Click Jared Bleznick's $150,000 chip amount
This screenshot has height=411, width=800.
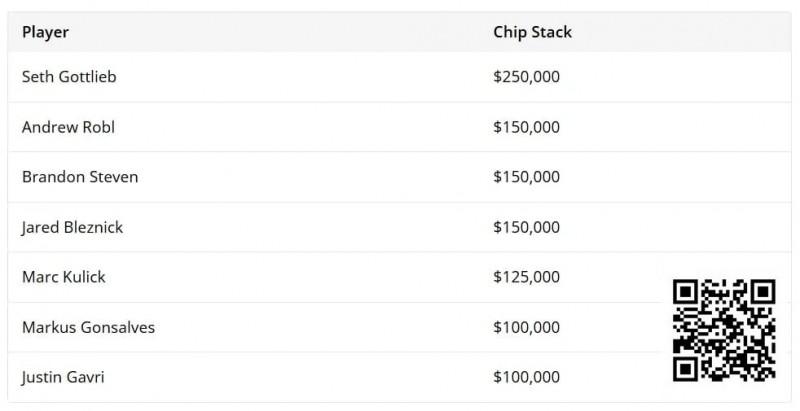pyautogui.click(x=526, y=227)
